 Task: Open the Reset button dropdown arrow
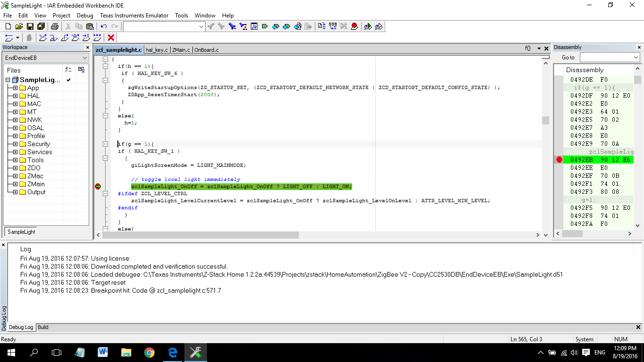(x=18, y=38)
